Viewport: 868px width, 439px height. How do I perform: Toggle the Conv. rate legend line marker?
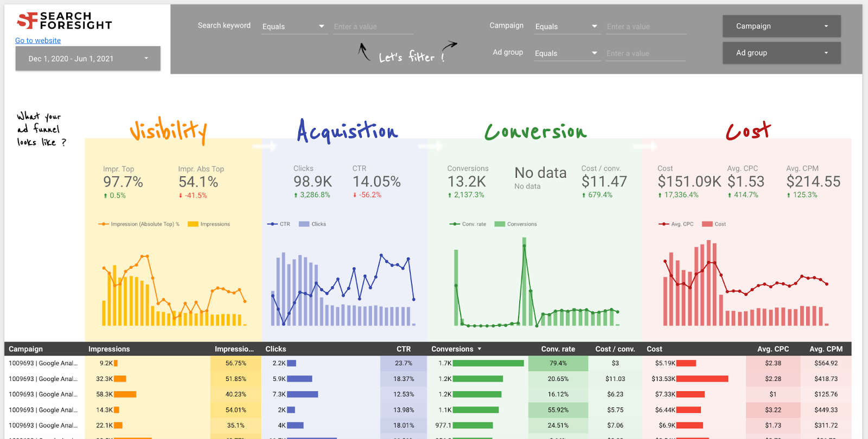coord(454,224)
